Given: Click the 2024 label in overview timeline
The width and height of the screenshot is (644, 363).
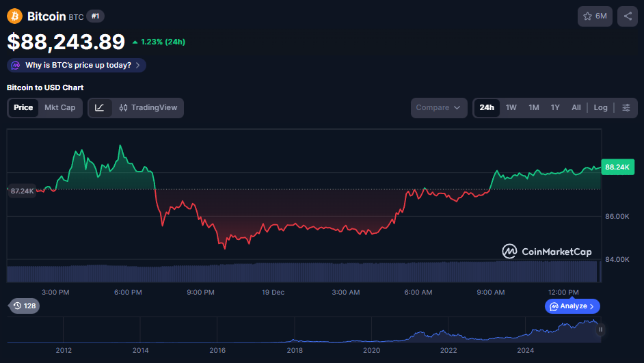Looking at the screenshot, I should (525, 350).
